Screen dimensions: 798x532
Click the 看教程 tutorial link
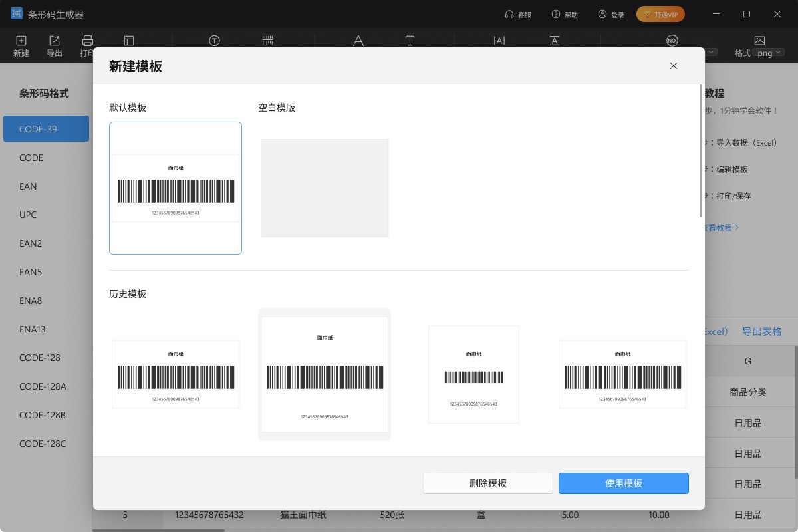(x=722, y=227)
